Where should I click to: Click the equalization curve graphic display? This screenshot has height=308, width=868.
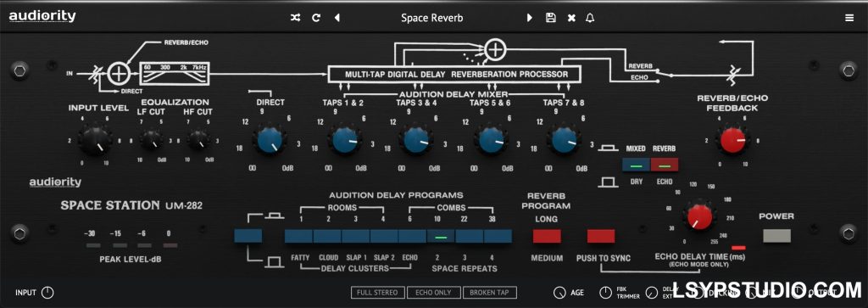175,73
